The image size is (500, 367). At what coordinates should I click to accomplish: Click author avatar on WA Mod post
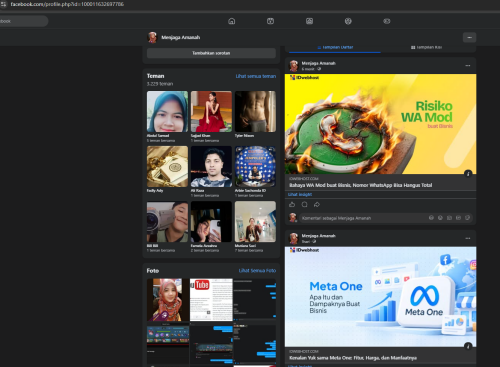(x=294, y=66)
